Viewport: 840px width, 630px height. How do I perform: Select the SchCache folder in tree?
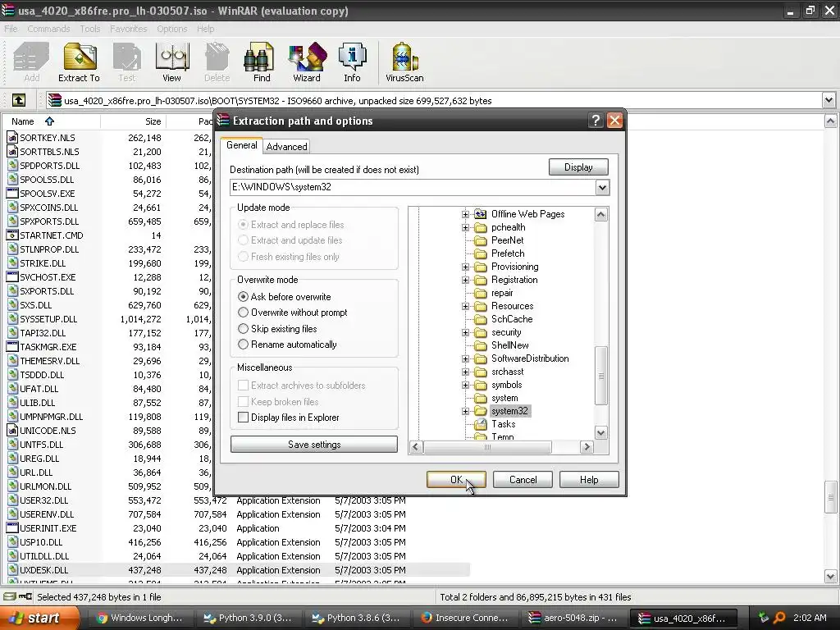[x=512, y=319]
